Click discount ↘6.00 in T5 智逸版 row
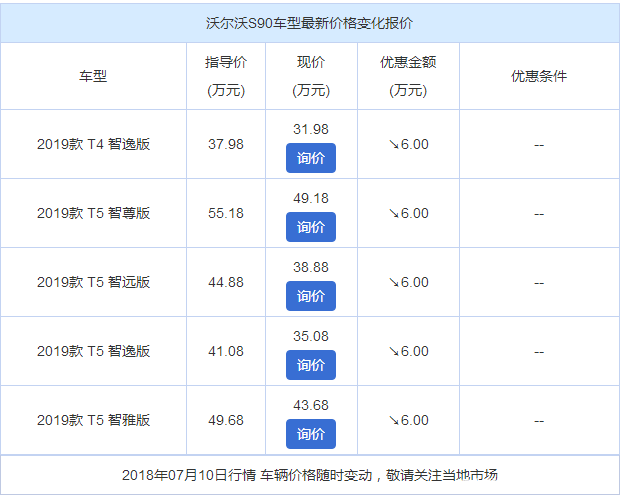Image resolution: width=620 pixels, height=496 pixels. tap(408, 351)
